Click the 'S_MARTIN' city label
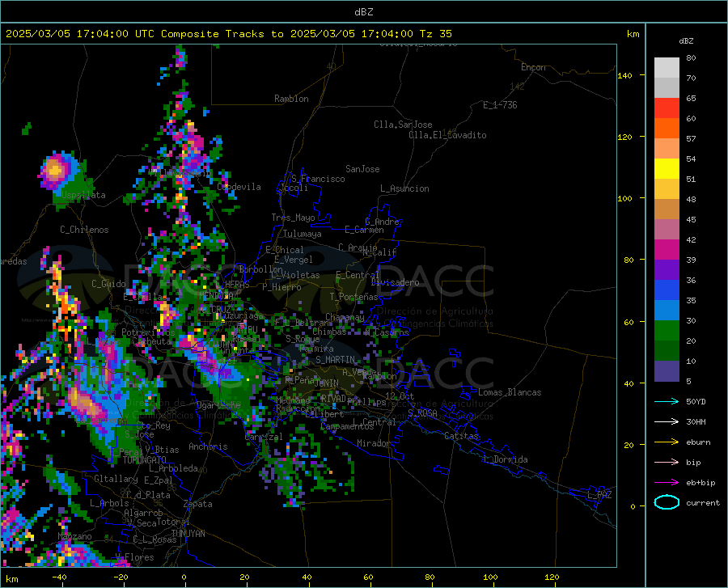This screenshot has width=728, height=588. [336, 360]
